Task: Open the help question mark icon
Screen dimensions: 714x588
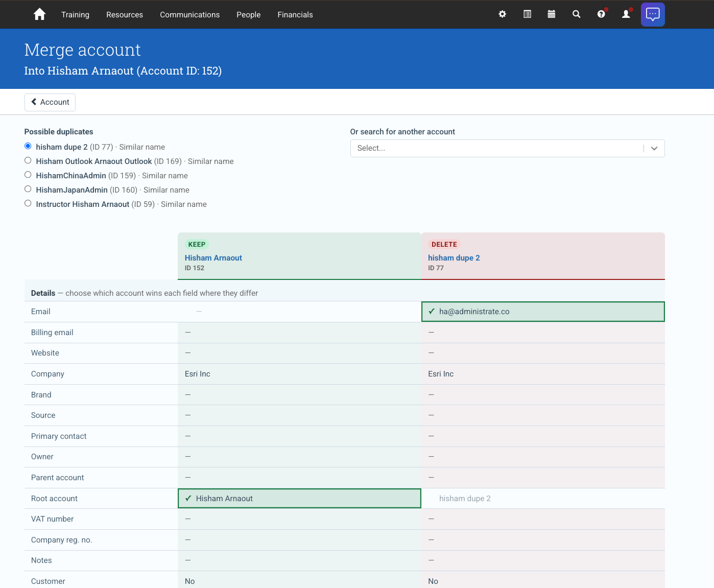Action: 602,14
